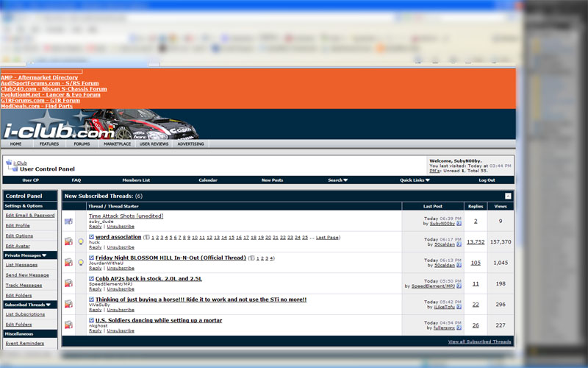
Task: Click first-new-post icon before Cobb AP2s thread
Action: coord(92,279)
